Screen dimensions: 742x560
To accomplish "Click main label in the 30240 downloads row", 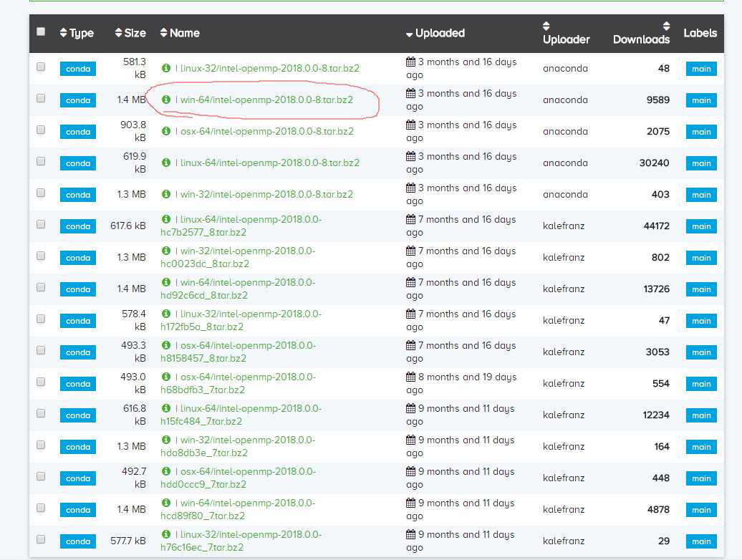I will (x=701, y=163).
